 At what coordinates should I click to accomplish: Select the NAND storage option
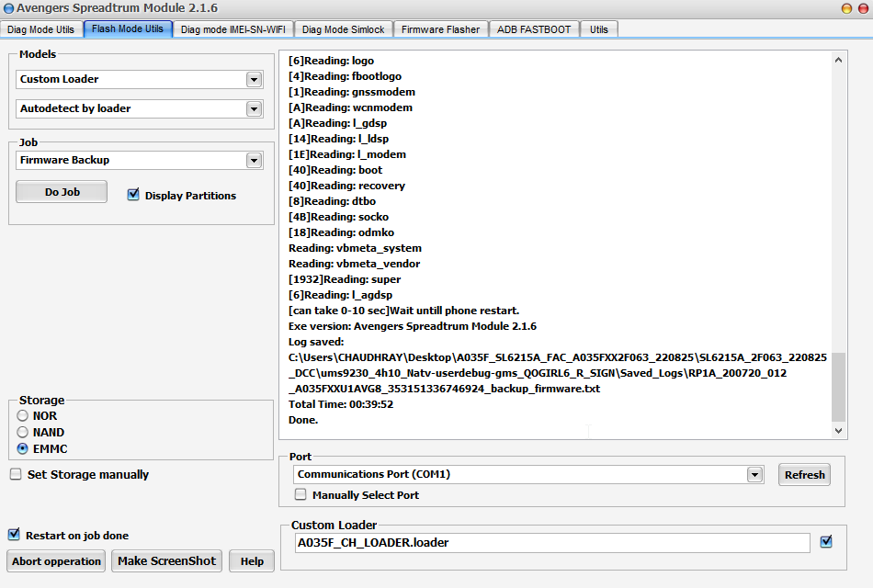click(22, 432)
